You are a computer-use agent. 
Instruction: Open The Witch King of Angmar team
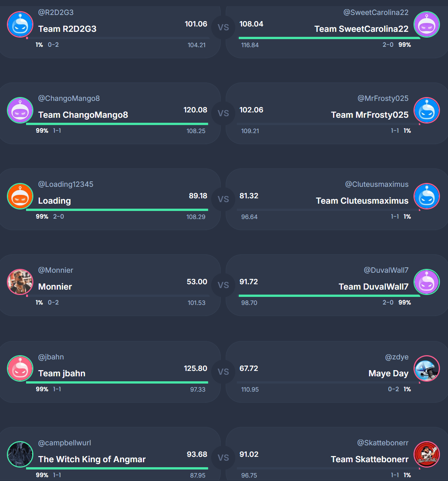[x=92, y=459]
